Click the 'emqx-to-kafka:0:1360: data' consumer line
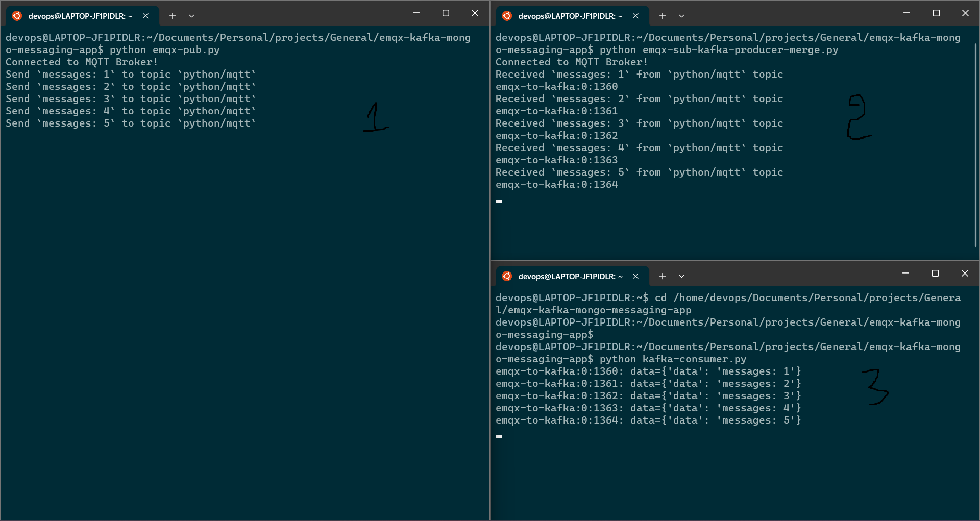 [x=648, y=371]
